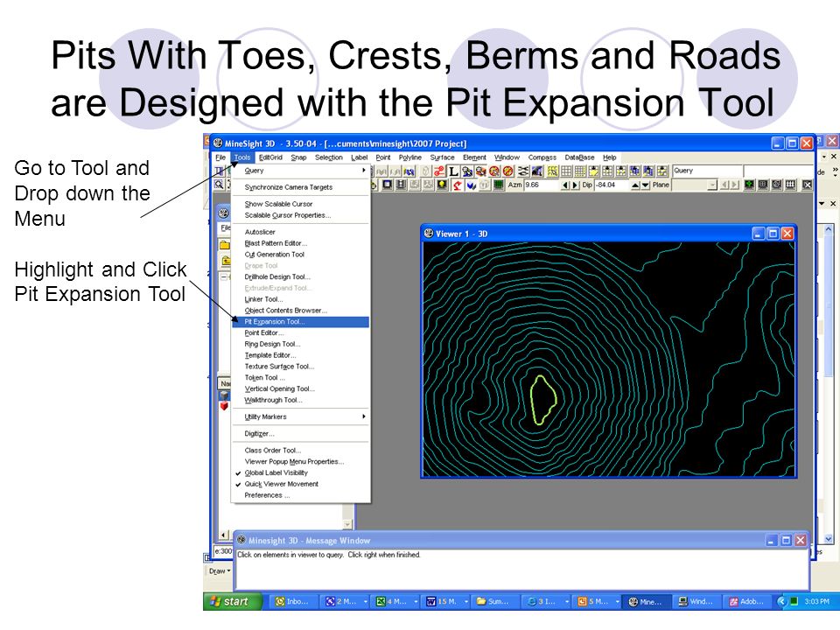
Task: Decrease Azm with the left arrow
Action: 566,185
